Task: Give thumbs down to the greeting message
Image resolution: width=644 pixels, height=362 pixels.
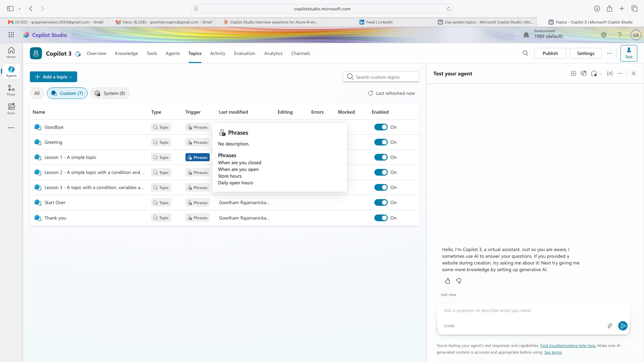Action: [459, 281]
